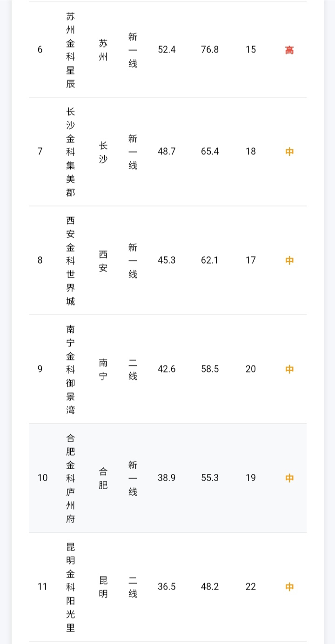Click the 二线 tier cell for 南宁

(x=133, y=369)
